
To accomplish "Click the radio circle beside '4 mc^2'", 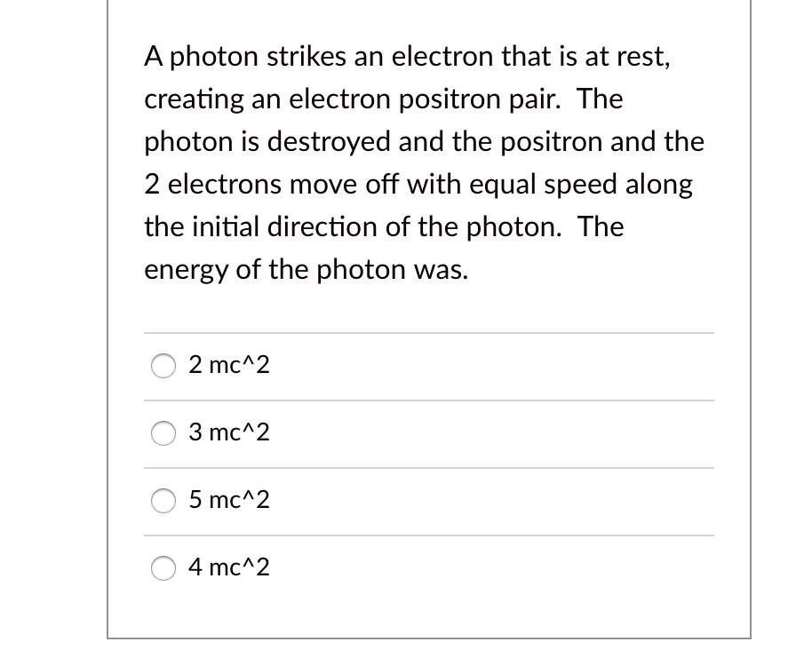I will (163, 568).
